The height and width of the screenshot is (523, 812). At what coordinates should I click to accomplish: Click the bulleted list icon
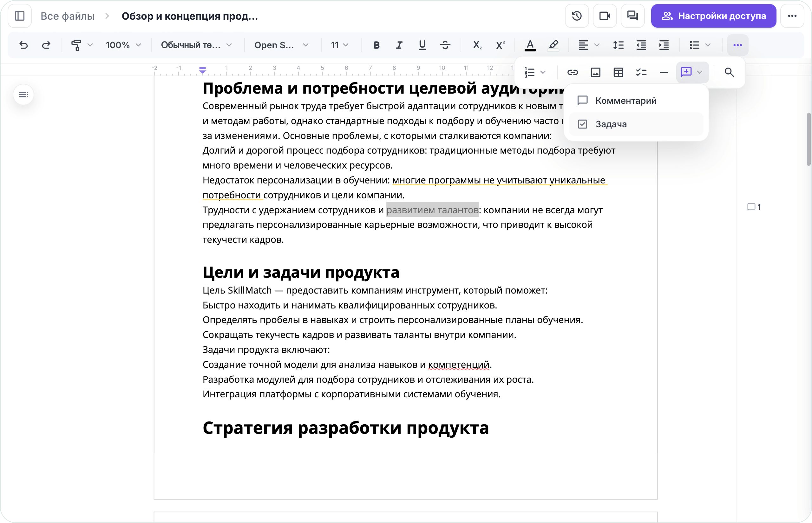click(x=694, y=45)
